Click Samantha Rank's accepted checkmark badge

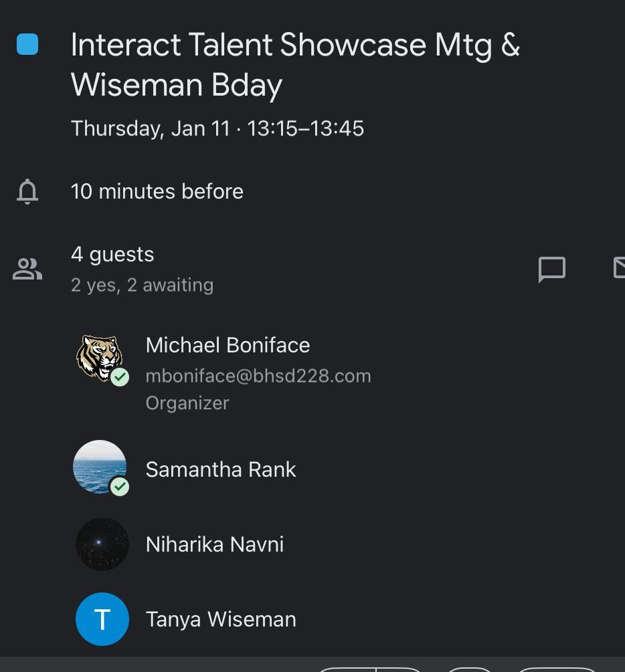pos(120,487)
